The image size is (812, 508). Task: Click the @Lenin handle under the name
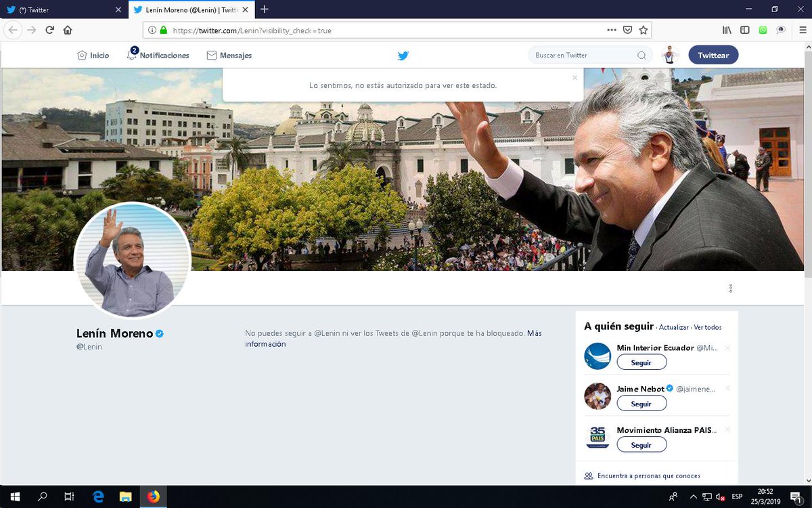tap(89, 347)
